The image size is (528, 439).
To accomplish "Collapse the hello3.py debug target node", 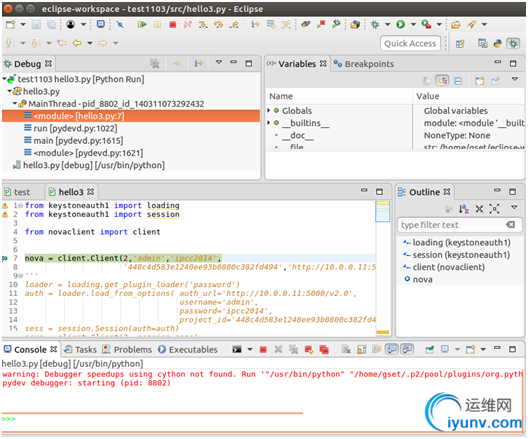I will coord(9,92).
